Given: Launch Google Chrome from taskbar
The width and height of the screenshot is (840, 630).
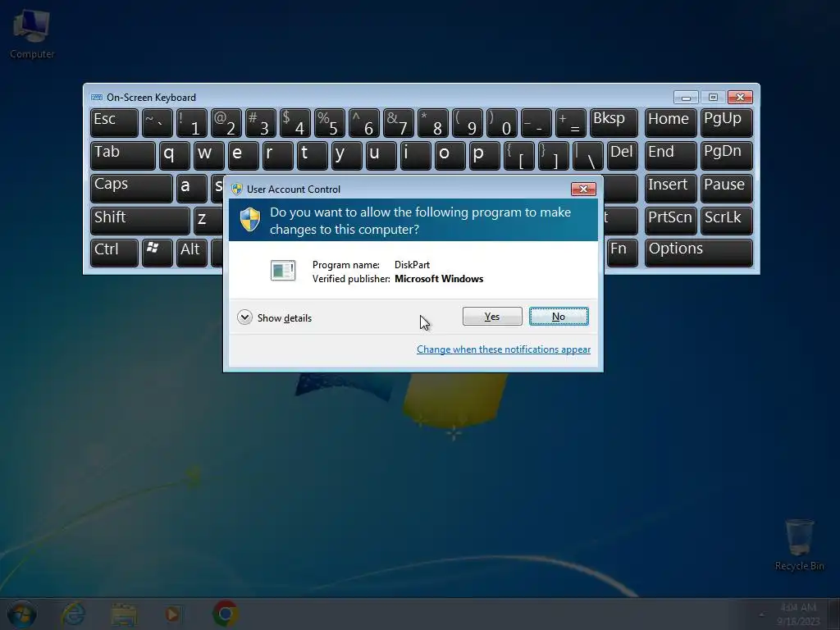Looking at the screenshot, I should [x=225, y=614].
